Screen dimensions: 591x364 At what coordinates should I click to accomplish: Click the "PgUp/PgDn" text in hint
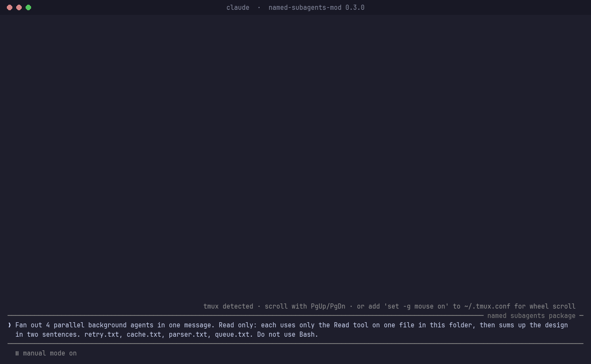click(328, 306)
